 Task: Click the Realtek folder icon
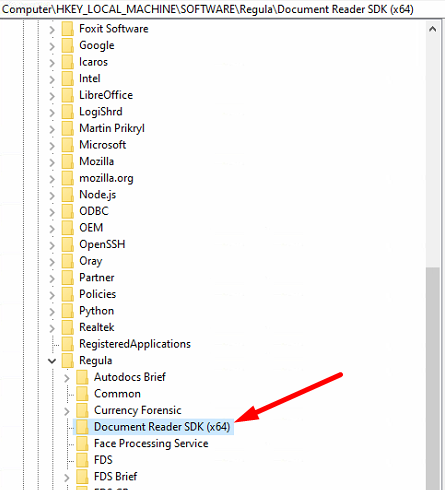click(68, 327)
